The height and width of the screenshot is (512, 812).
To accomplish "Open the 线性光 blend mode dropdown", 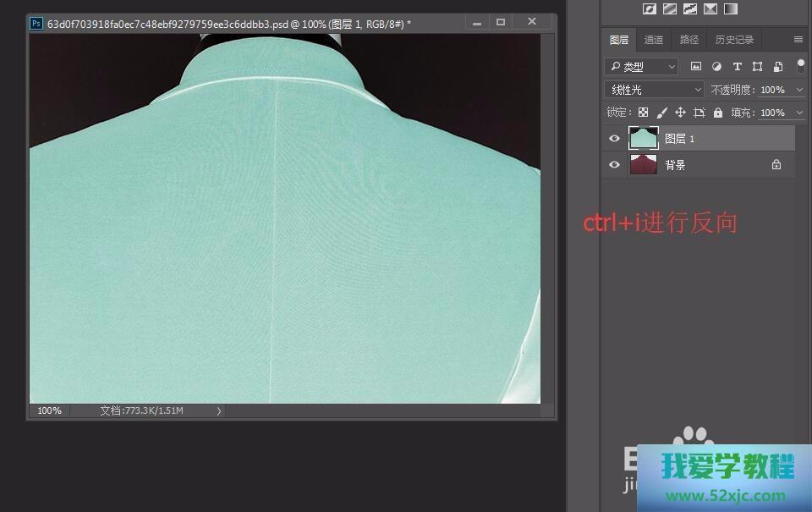I will [654, 90].
